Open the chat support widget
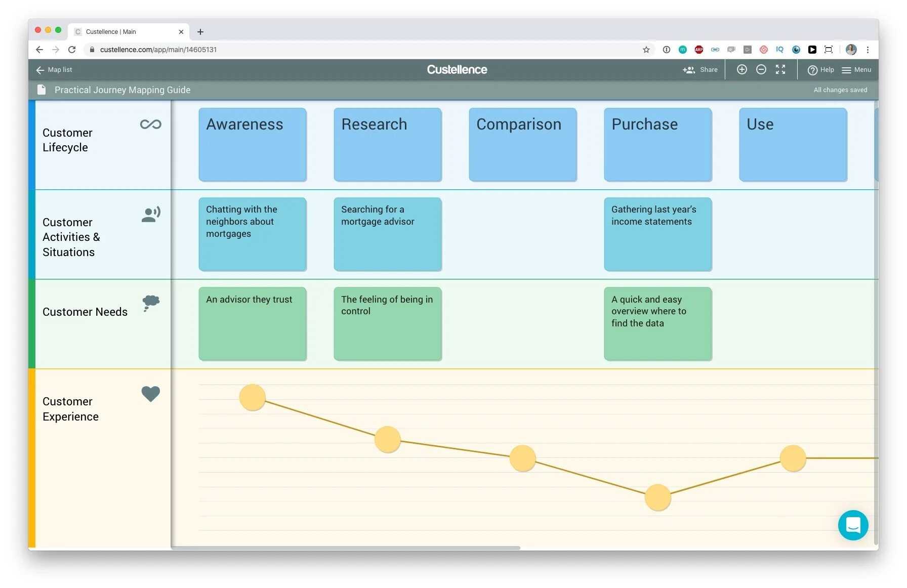The image size is (907, 588). click(x=853, y=525)
